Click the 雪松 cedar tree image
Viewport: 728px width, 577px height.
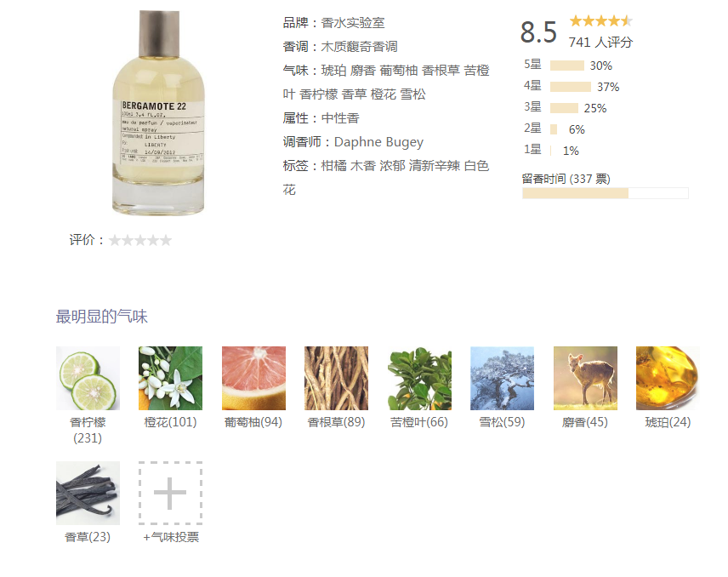coord(502,378)
